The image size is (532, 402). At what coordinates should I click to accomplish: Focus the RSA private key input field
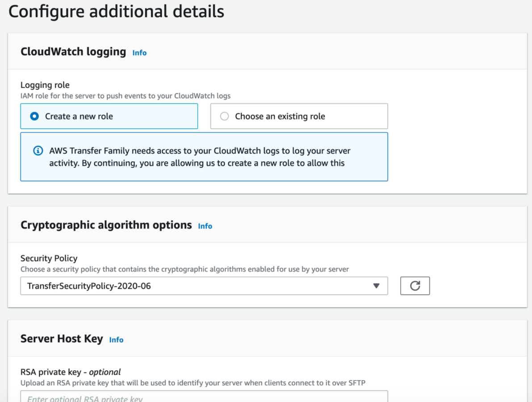pyautogui.click(x=204, y=397)
